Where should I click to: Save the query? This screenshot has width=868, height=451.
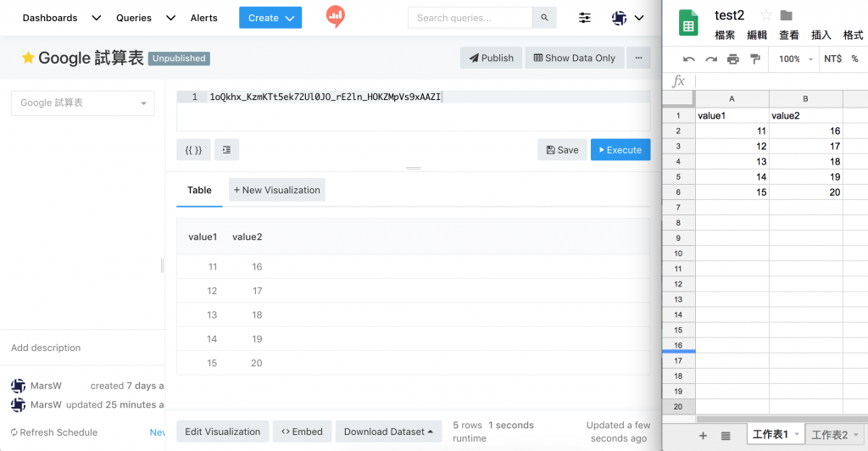tap(562, 149)
